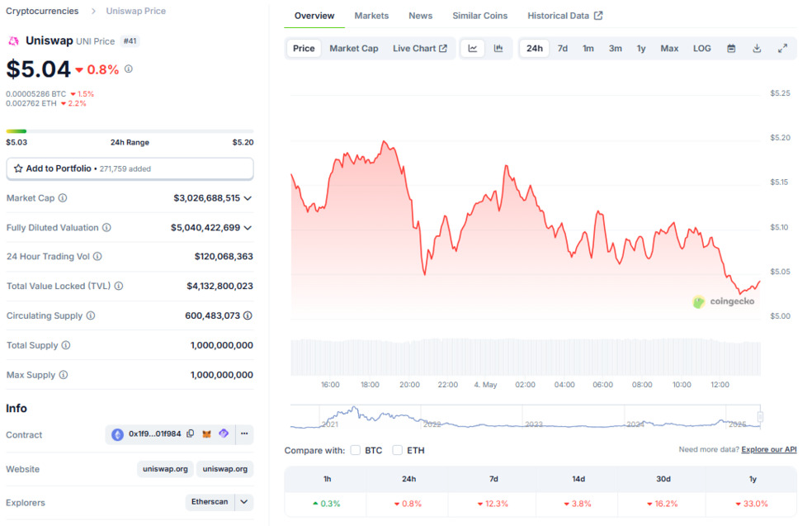Image resolution: width=812 pixels, height=526 pixels.
Task: Open the Similar Coins tab
Action: click(x=480, y=16)
